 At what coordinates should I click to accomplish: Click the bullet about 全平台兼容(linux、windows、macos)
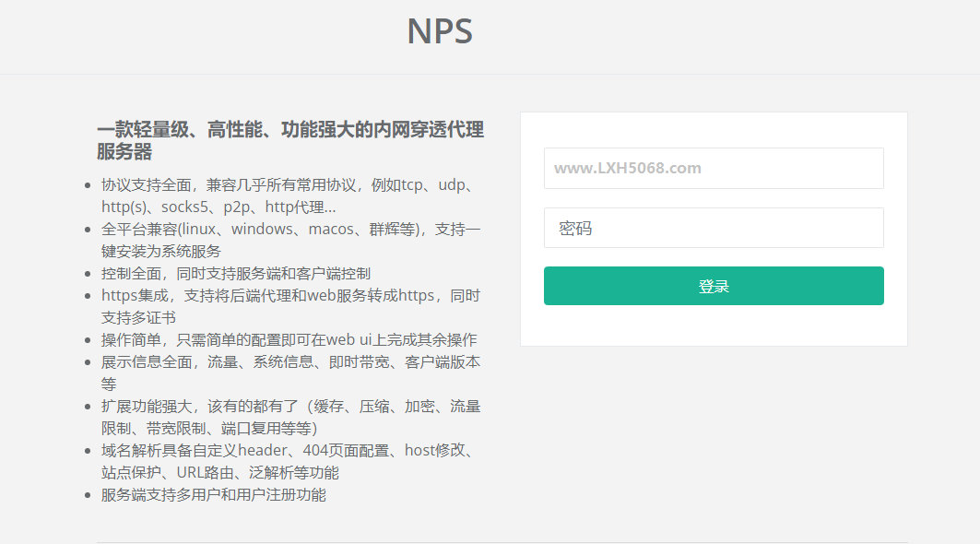coord(290,240)
